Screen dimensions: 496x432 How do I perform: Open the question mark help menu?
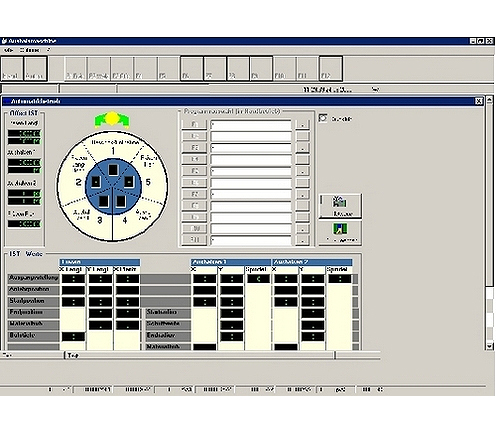point(48,50)
